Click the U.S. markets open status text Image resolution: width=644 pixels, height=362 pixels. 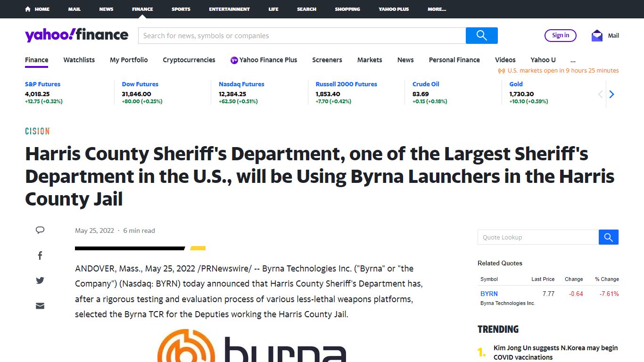pyautogui.click(x=563, y=71)
